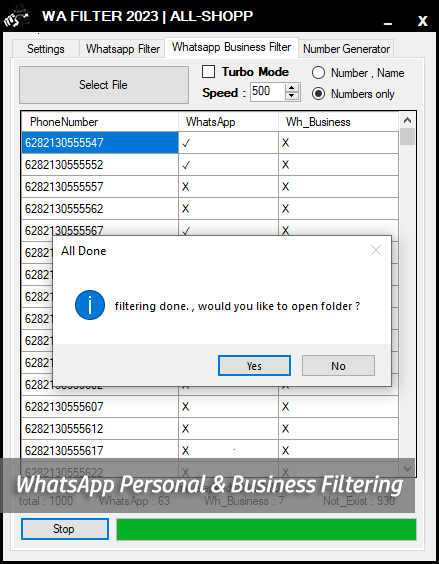The image size is (439, 564).
Task: Close the WA Filter application window
Action: pyautogui.click(x=422, y=21)
